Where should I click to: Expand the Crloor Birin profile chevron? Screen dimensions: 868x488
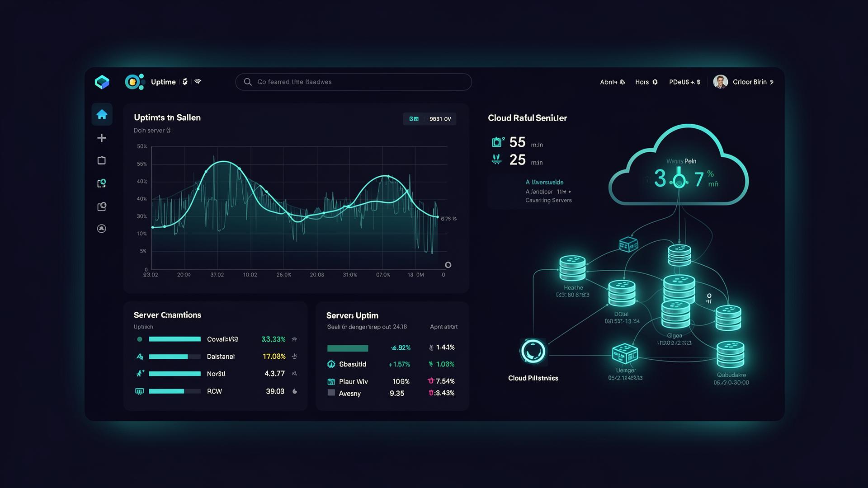[772, 82]
